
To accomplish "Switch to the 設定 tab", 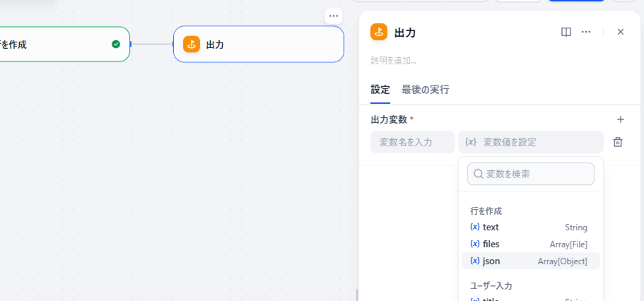I will (x=380, y=90).
